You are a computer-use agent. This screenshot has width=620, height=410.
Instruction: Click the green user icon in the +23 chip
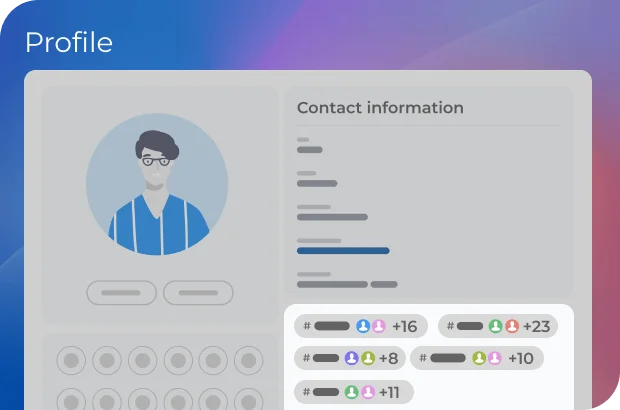coord(495,326)
